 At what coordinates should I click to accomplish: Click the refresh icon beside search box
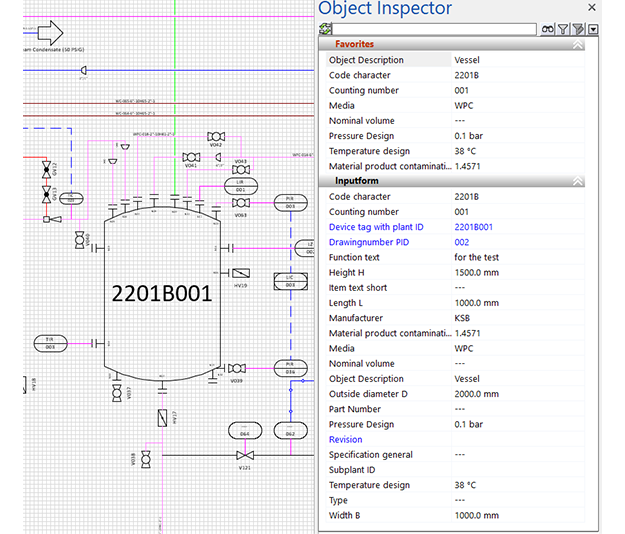pyautogui.click(x=325, y=30)
